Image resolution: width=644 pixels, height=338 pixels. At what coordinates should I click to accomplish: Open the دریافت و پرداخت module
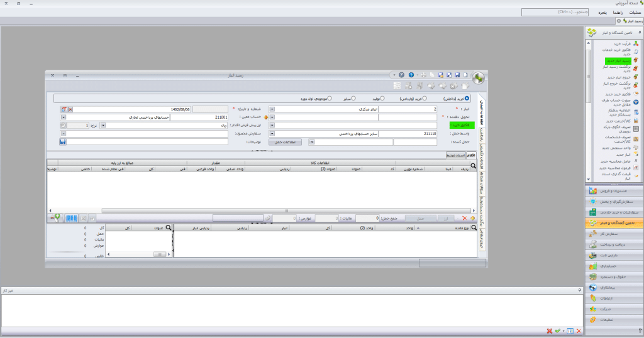(x=614, y=244)
